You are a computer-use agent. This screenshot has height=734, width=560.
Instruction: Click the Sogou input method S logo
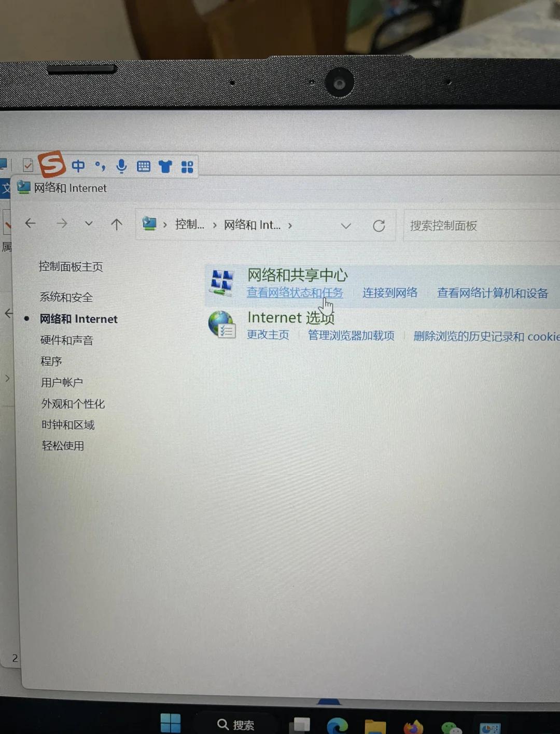52,164
